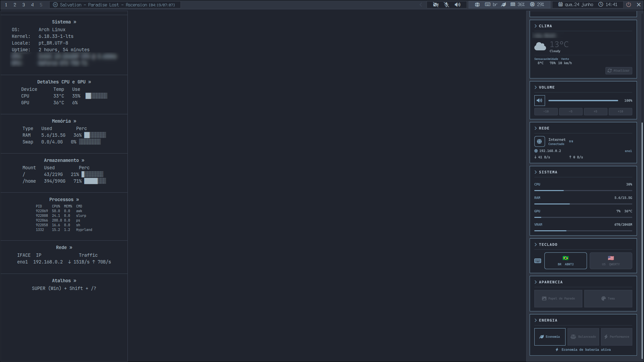Click the Atalhos » heading
Screen dimensions: 644x362
click(64, 281)
